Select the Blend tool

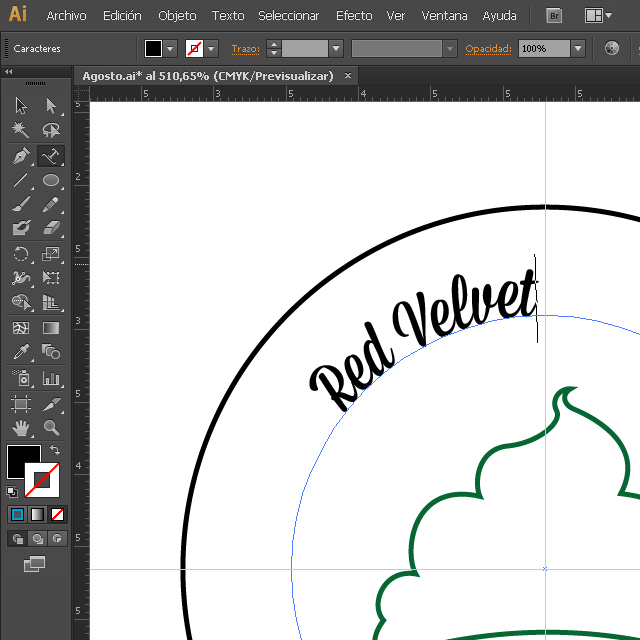(x=51, y=352)
